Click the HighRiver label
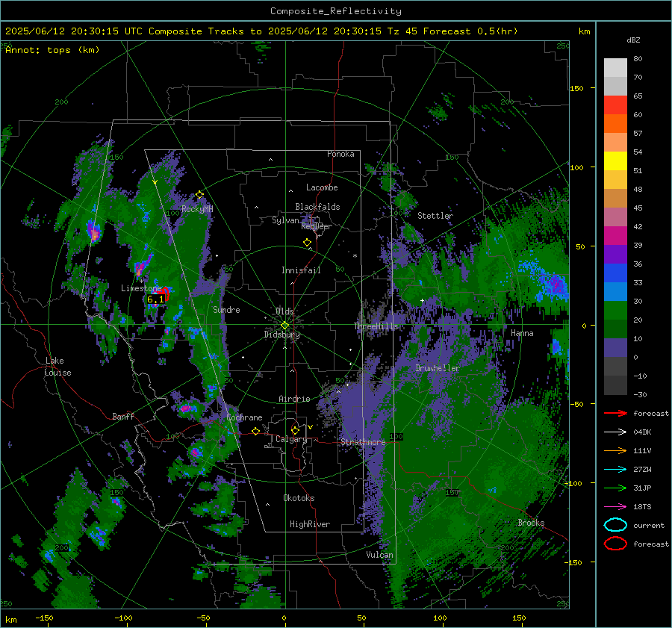Viewport: 672px width, 628px height. click(310, 524)
